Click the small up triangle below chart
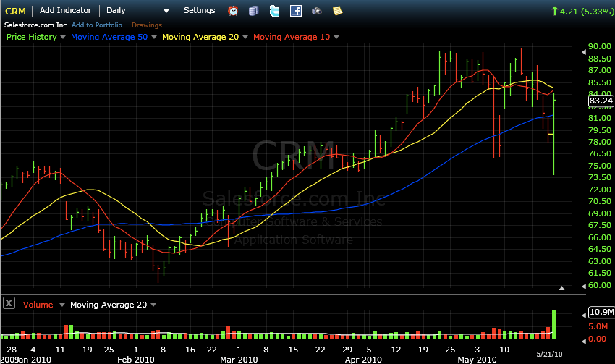 tap(561, 288)
